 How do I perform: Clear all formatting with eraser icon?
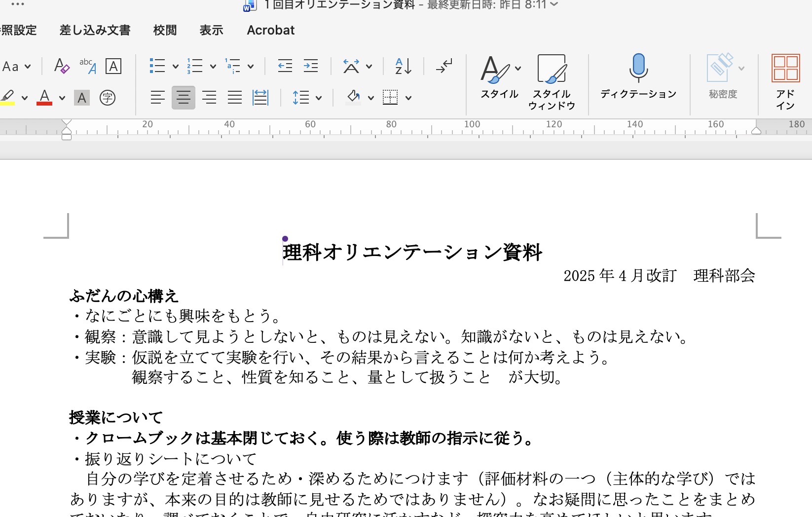62,66
